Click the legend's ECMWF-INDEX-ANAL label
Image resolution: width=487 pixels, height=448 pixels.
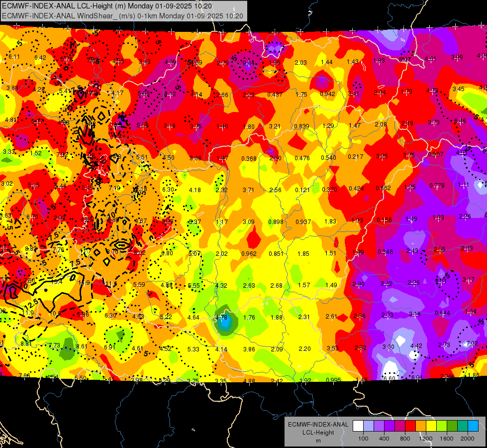pyautogui.click(x=318, y=425)
